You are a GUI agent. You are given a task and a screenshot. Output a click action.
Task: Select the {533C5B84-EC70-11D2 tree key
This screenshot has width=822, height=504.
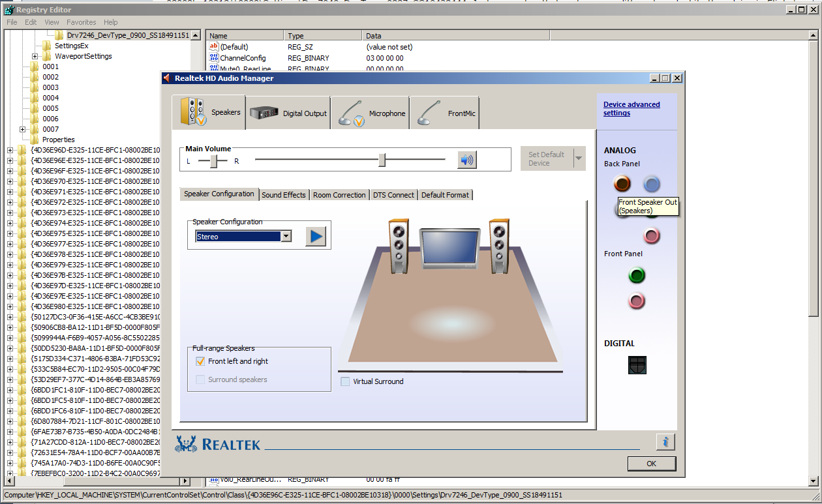95,369
